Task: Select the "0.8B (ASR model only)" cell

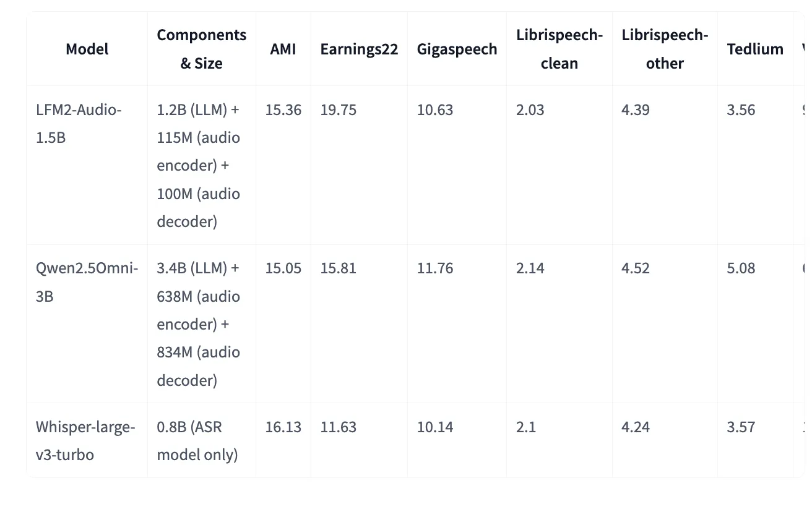Action: pos(197,440)
